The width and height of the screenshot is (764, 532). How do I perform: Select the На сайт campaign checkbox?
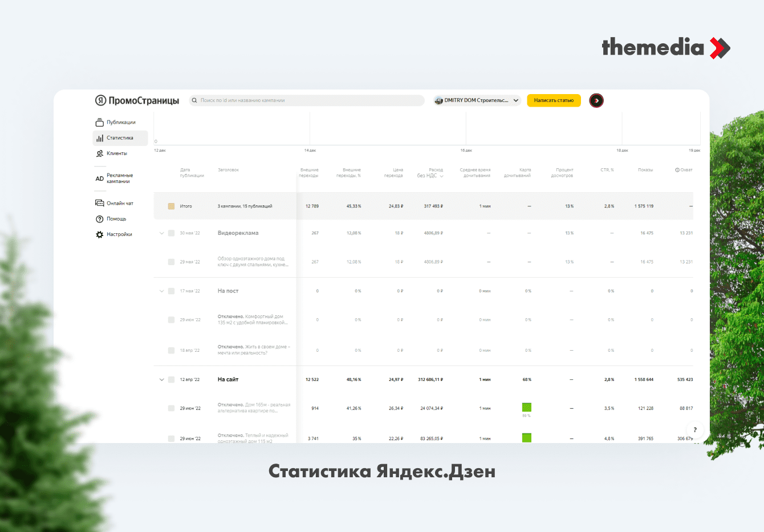[x=171, y=380]
